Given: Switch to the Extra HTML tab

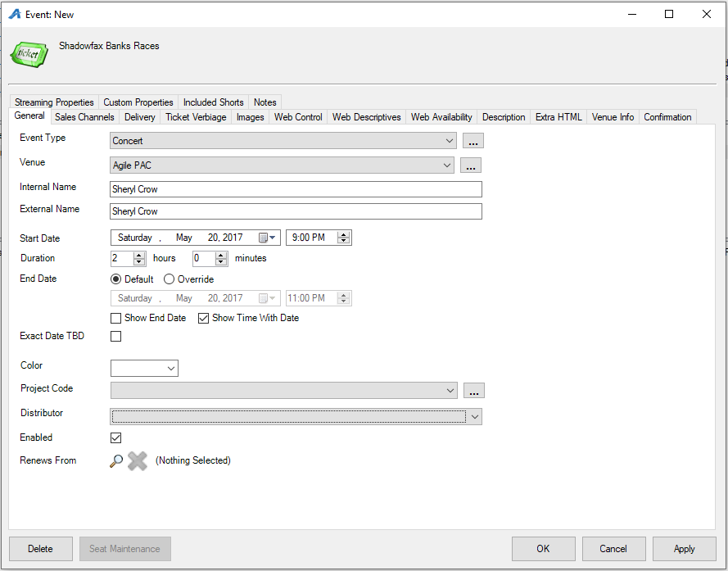Looking at the screenshot, I should click(558, 117).
